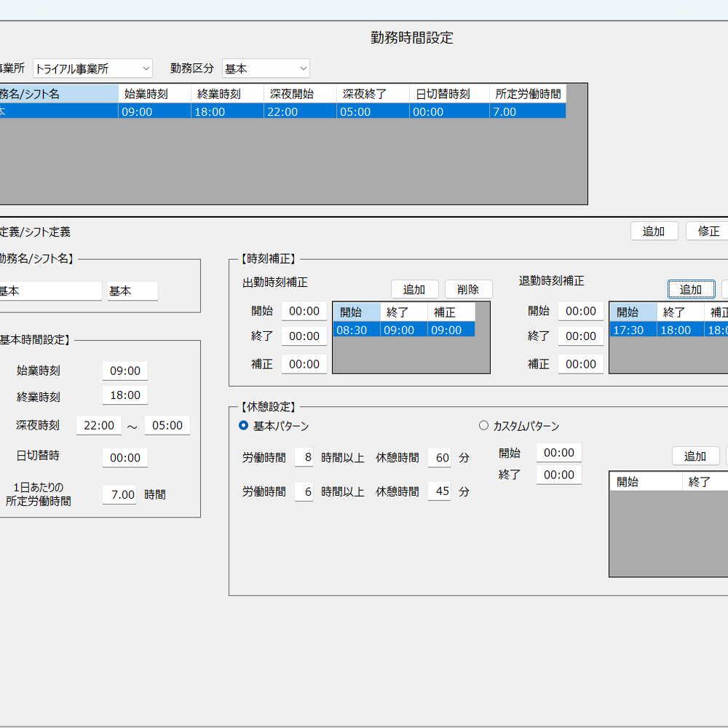Click 削除 in the 出勤時刻補正 section
728x728 pixels.
(x=469, y=288)
